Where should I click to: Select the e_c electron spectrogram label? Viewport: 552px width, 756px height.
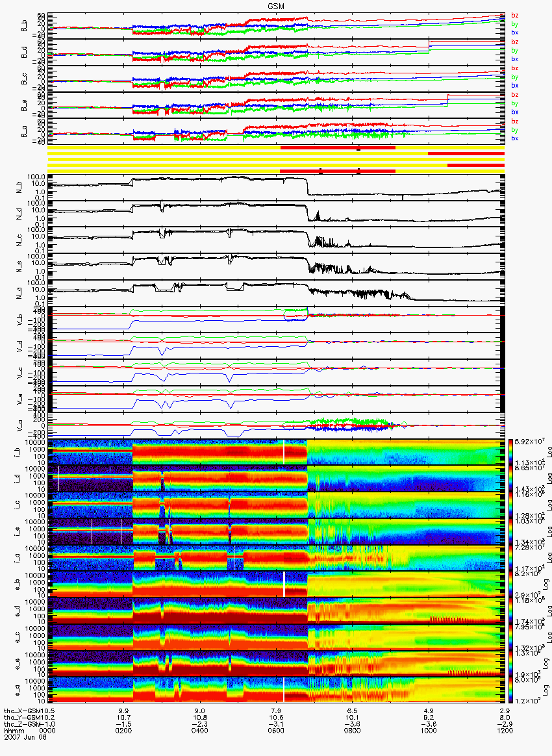click(18, 637)
